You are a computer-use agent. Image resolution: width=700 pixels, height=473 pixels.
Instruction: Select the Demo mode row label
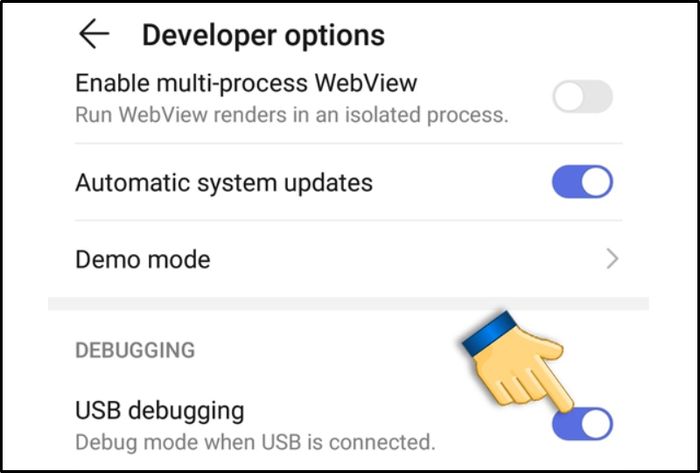143,259
